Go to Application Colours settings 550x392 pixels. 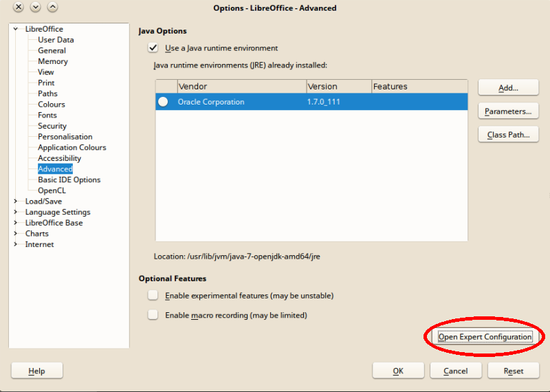click(x=71, y=147)
